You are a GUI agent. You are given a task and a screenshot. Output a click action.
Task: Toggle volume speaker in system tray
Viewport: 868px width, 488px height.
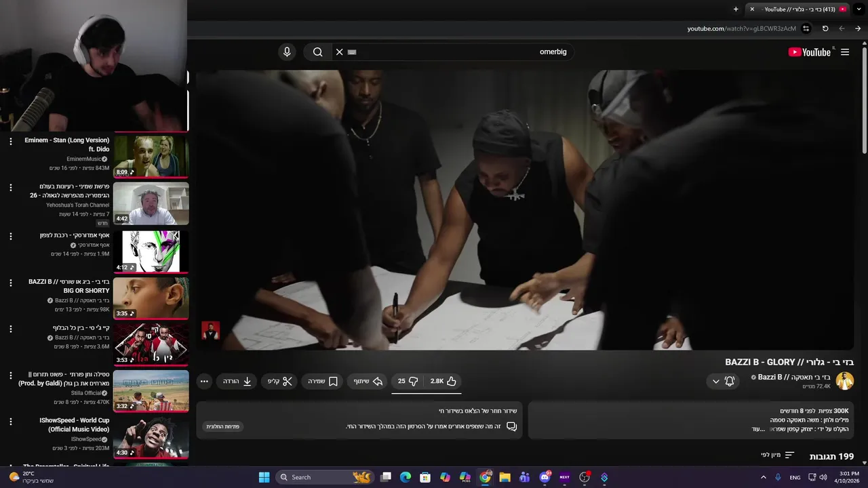[823, 477]
